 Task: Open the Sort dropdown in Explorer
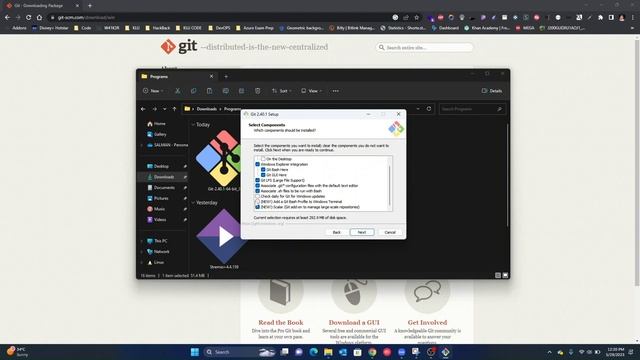click(x=282, y=91)
